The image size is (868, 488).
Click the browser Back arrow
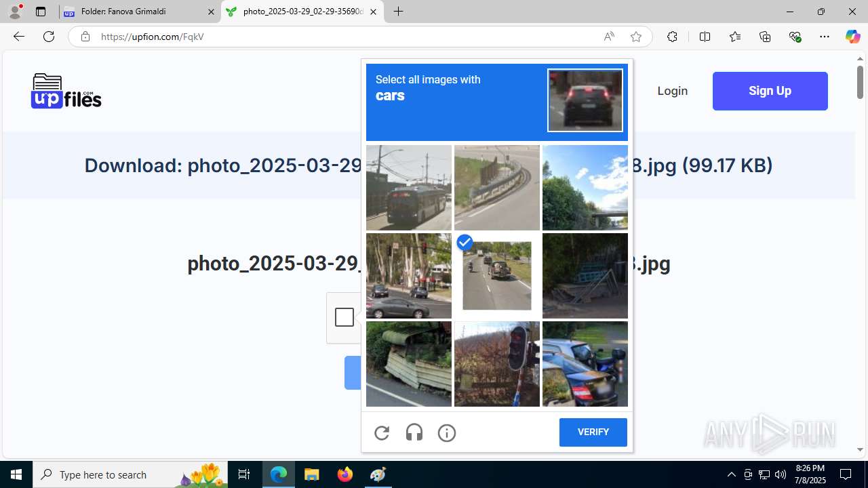click(x=19, y=37)
